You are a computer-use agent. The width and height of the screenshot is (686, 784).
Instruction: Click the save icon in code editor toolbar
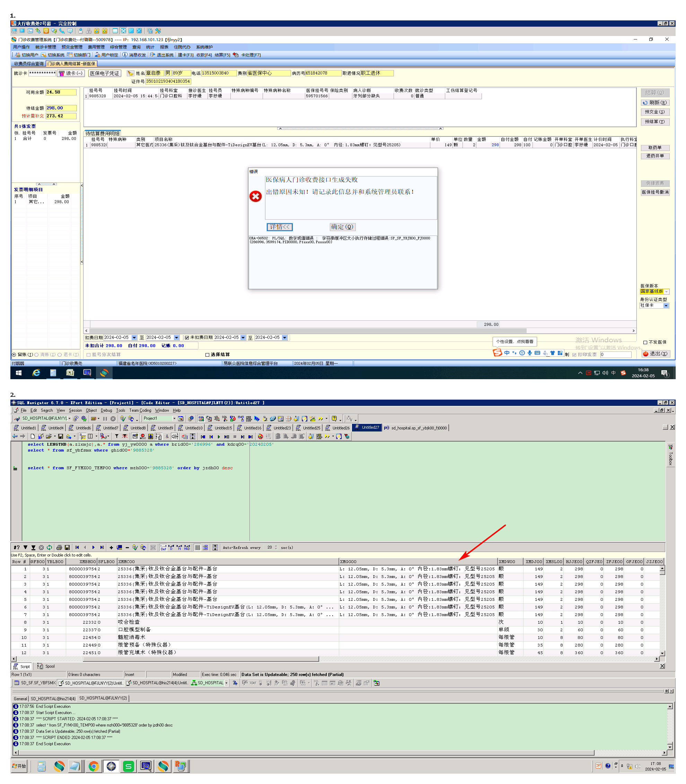click(61, 436)
